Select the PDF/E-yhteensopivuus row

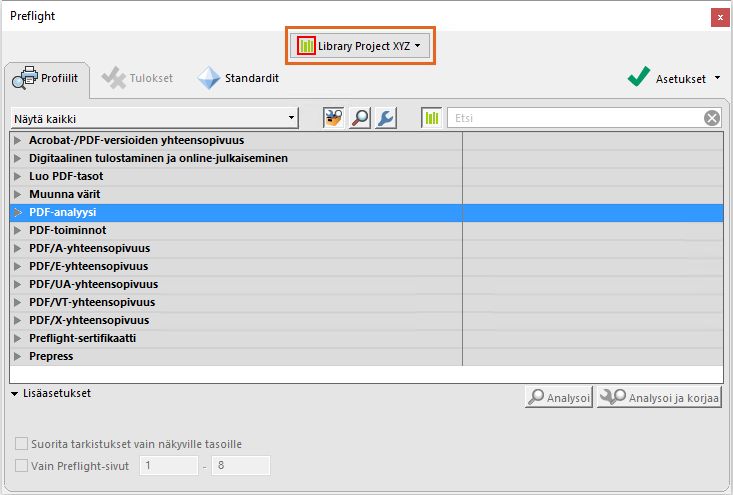click(x=366, y=266)
